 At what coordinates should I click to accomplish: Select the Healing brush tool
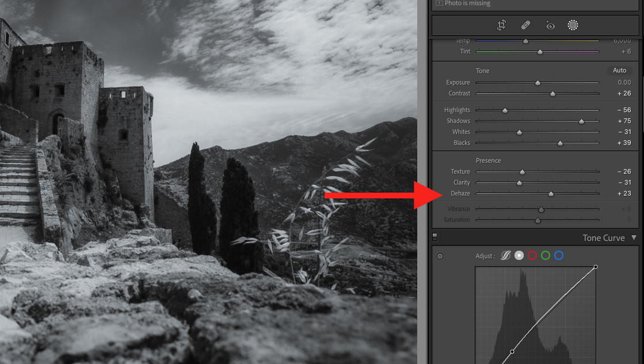525,25
